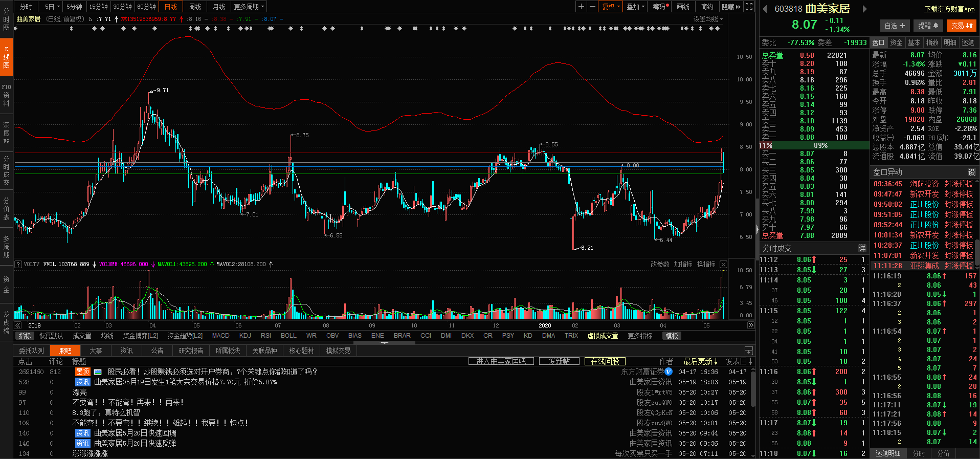Click 进入曲美家居吧 button
The image size is (980, 459).
click(x=501, y=361)
